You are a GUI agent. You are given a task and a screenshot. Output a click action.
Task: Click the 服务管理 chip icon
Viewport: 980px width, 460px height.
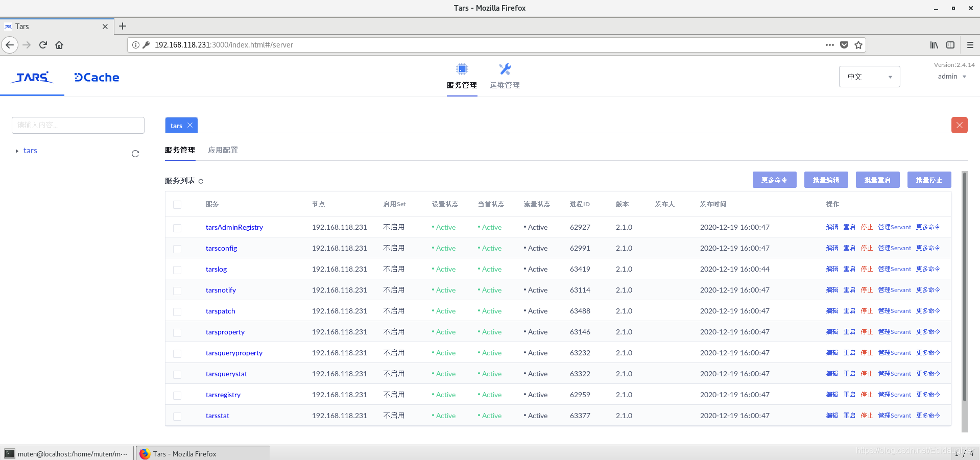(462, 69)
